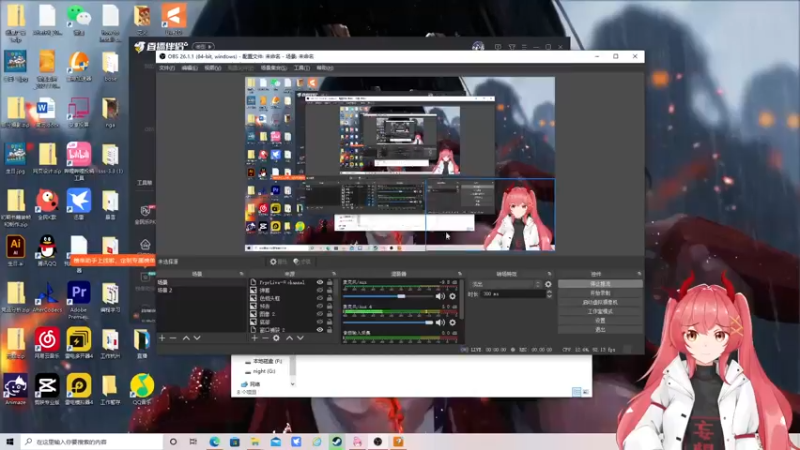The height and width of the screenshot is (450, 800).
Task: Open the 工具 menu in OBS
Action: coord(302,68)
